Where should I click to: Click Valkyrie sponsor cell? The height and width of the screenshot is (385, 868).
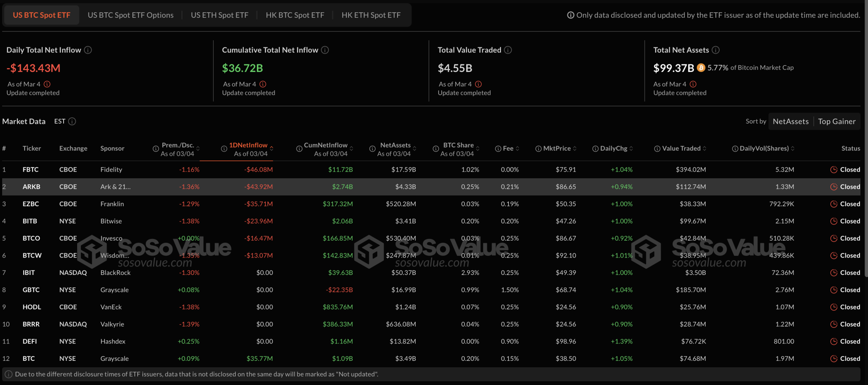pos(112,324)
